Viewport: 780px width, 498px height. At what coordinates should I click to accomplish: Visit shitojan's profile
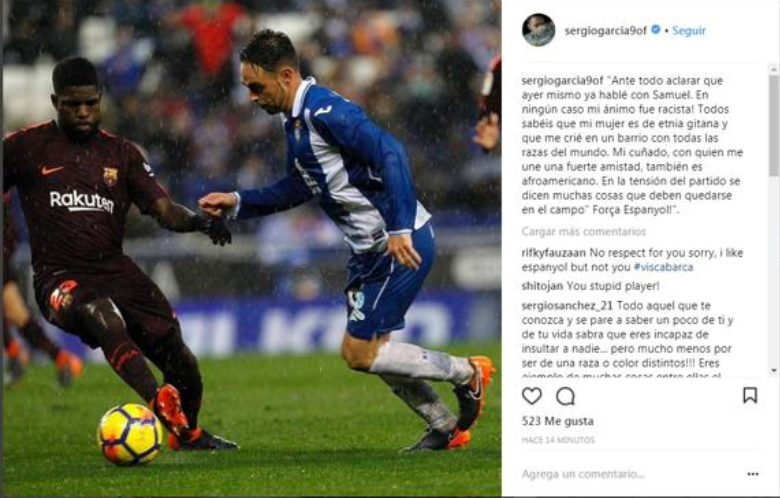click(542, 286)
